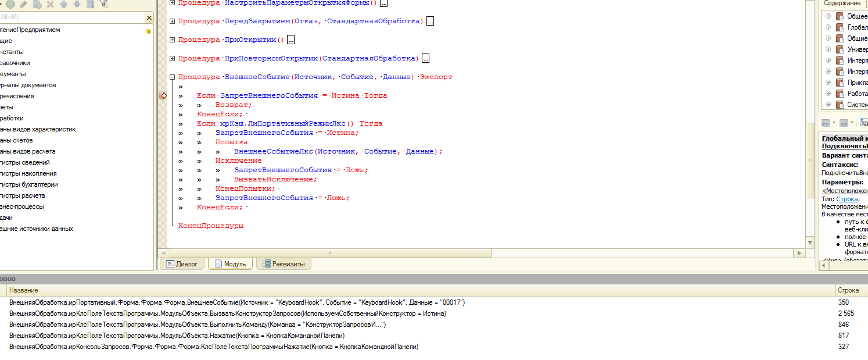Select call stack row for line 2 565
Image resolution: width=868 pixels, height=360 pixels.
pyautogui.click(x=227, y=313)
